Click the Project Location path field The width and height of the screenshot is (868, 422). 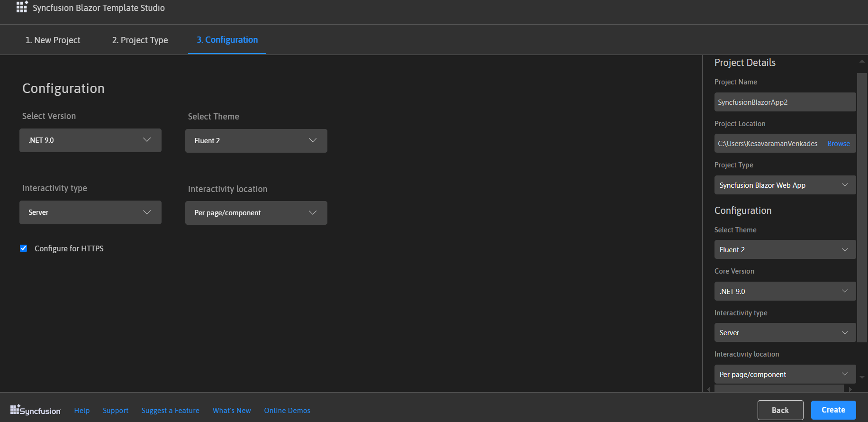tap(769, 143)
